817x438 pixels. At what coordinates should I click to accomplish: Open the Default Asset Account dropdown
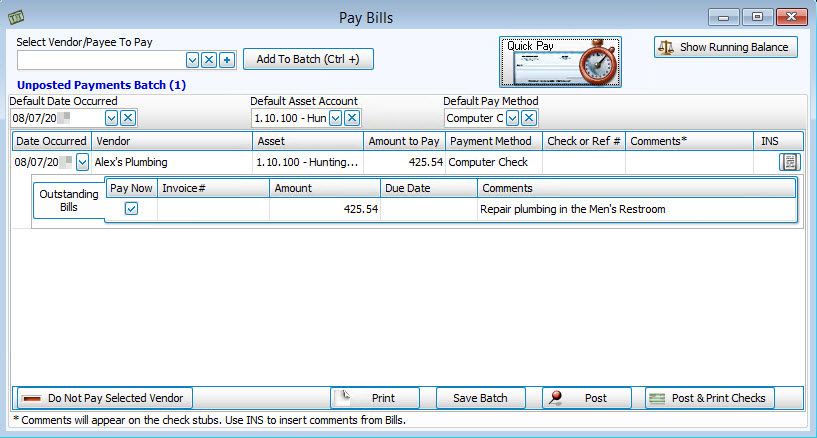[335, 118]
